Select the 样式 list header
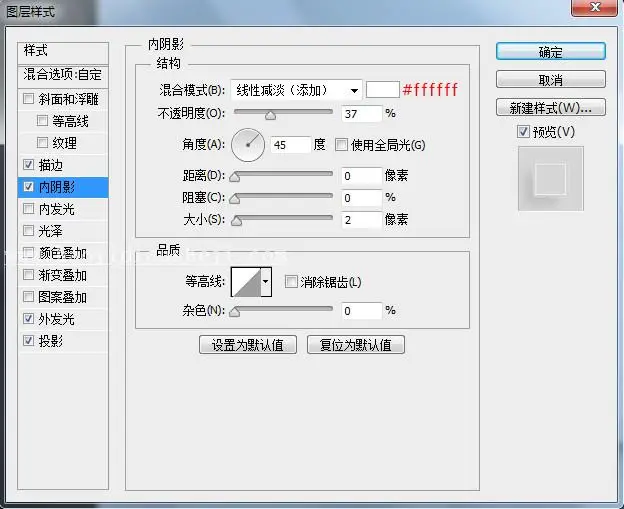Viewport: 624px width, 509px height. coord(63,52)
